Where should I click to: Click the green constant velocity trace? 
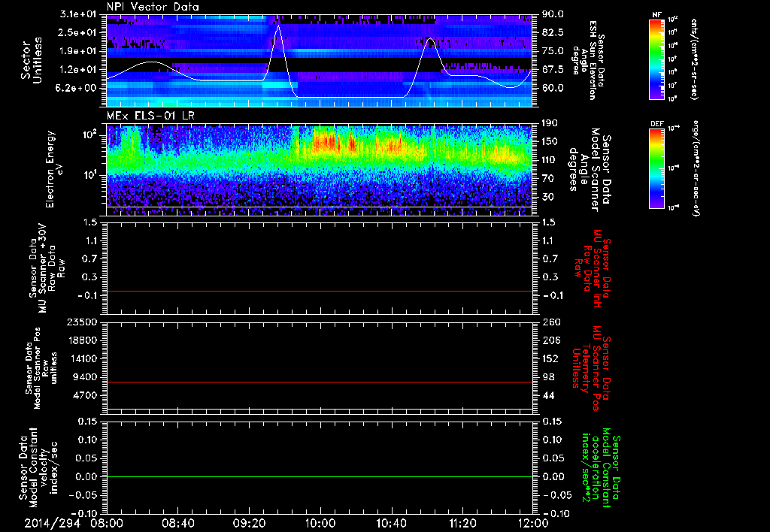pyautogui.click(x=320, y=476)
